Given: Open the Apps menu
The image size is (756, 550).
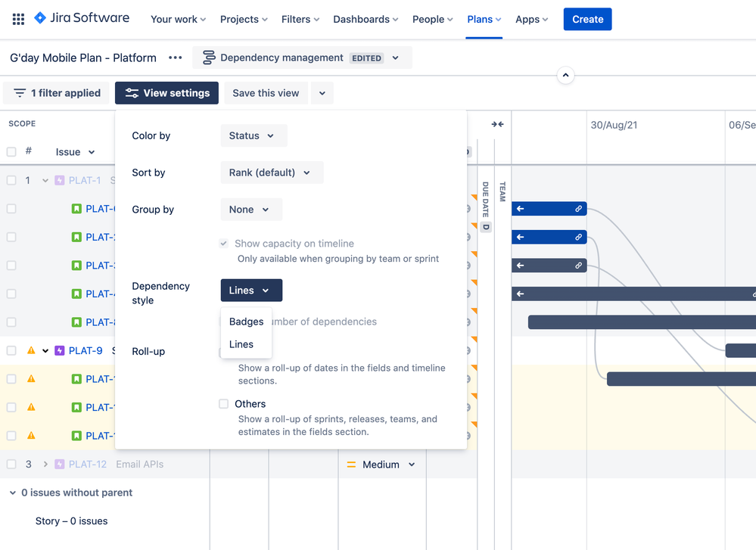Looking at the screenshot, I should point(532,19).
